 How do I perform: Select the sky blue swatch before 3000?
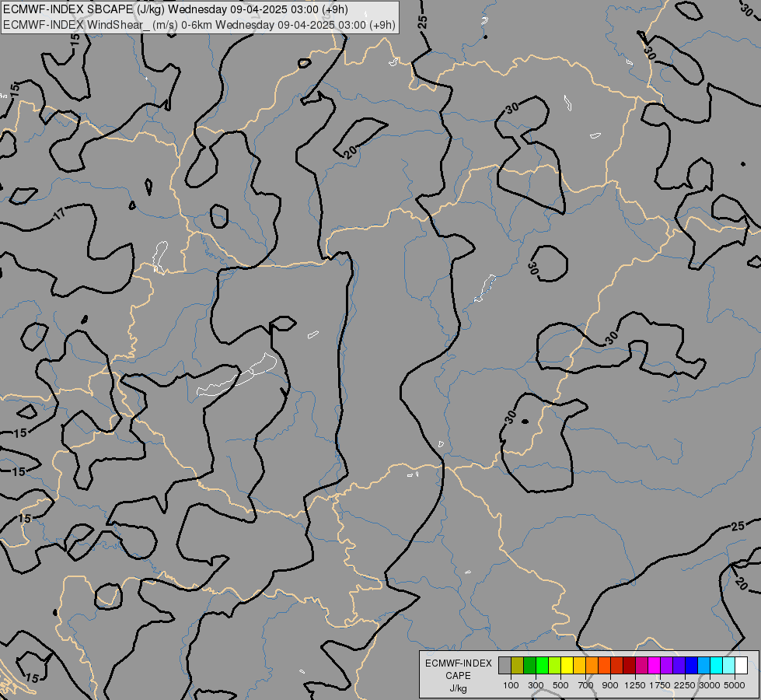pyautogui.click(x=704, y=665)
